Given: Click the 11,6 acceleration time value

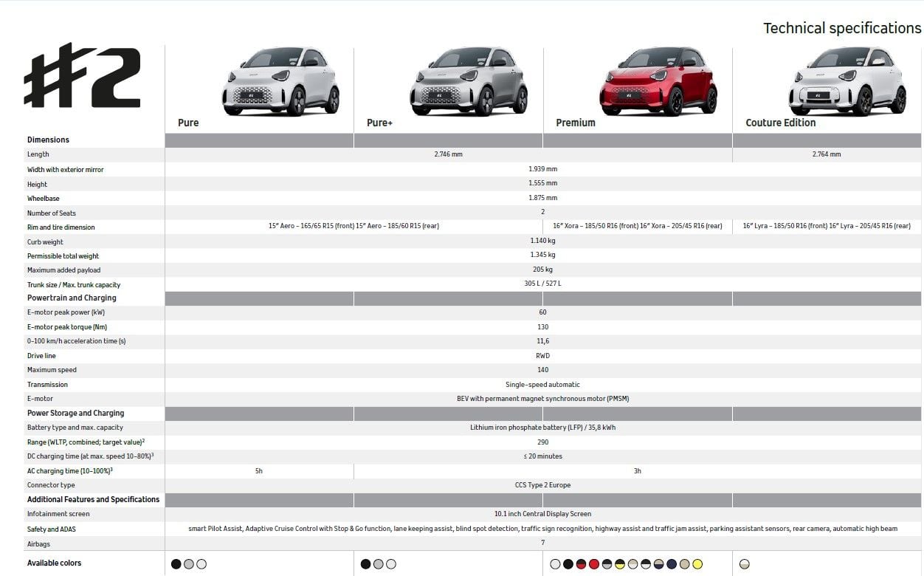Looking at the screenshot, I should (543, 341).
